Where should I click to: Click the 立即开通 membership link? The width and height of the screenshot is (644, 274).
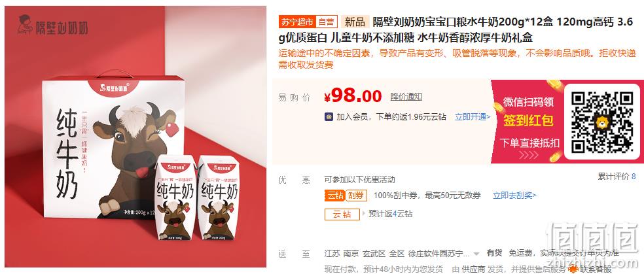coord(473,117)
